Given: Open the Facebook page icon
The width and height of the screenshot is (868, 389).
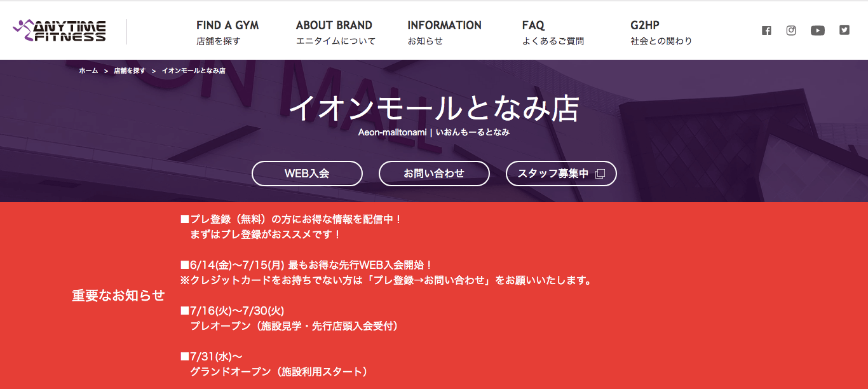Looking at the screenshot, I should coord(766,31).
